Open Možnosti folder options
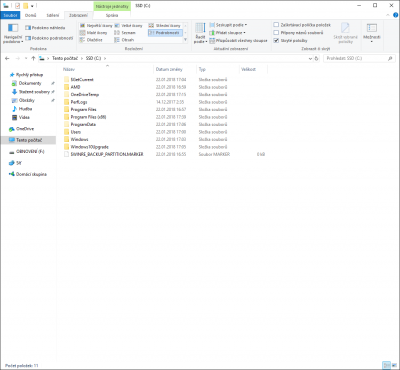 tap(372, 33)
